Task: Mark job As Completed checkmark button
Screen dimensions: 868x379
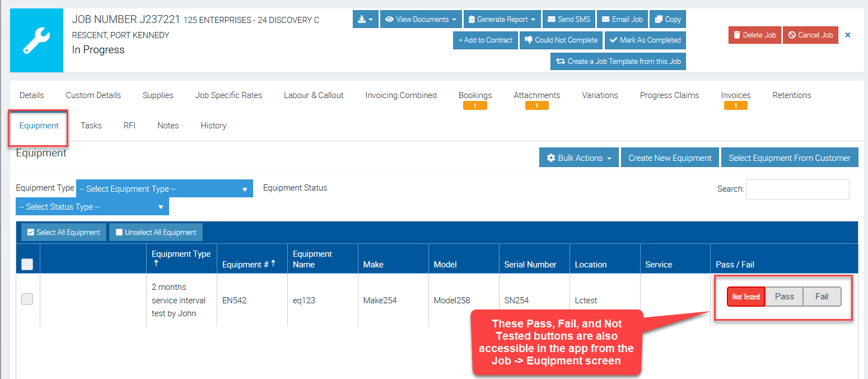Action: (645, 40)
